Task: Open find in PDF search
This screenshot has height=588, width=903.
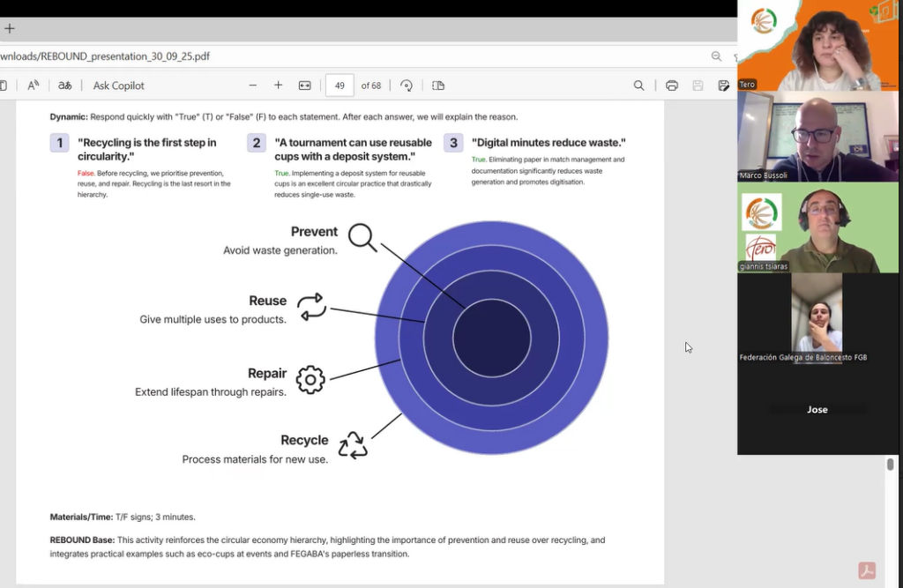Action: click(638, 86)
